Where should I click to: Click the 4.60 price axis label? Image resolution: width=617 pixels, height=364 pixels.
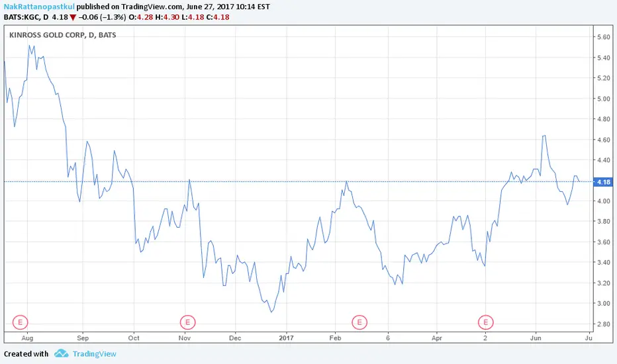pyautogui.click(x=603, y=140)
